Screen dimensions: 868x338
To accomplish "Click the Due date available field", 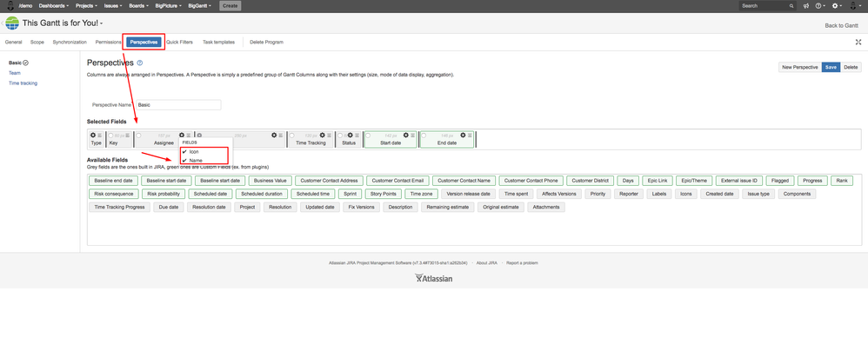I will pyautogui.click(x=168, y=208).
